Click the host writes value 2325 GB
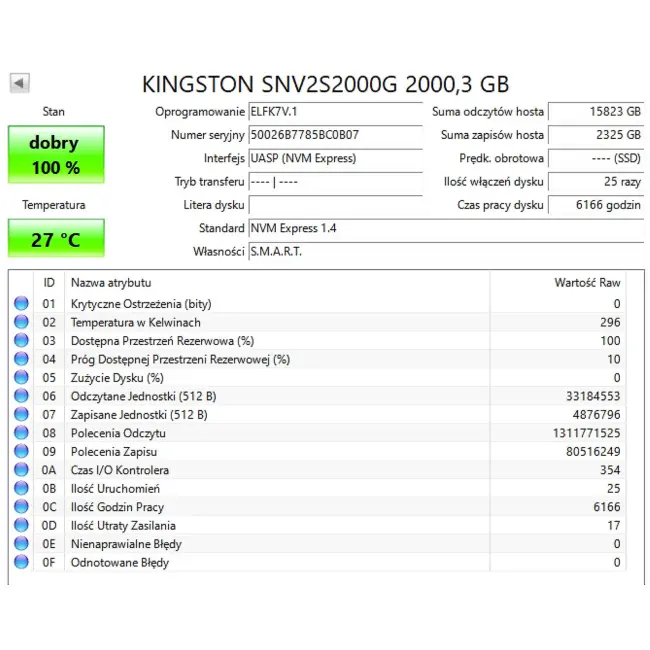Screen dimensions: 650x650 pos(596,135)
